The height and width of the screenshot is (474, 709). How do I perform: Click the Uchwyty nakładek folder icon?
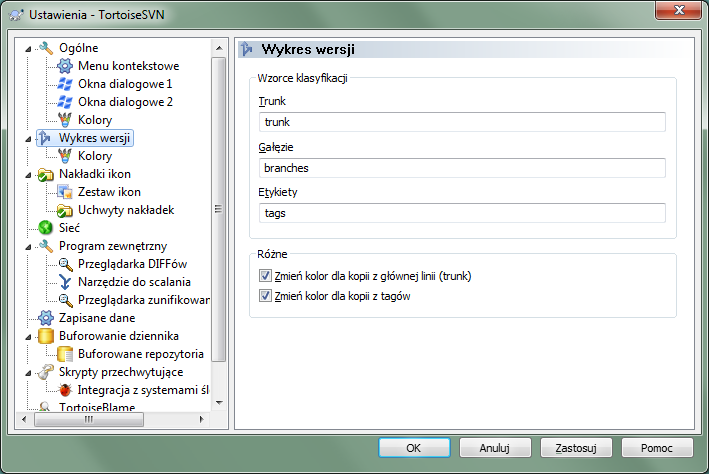65,210
